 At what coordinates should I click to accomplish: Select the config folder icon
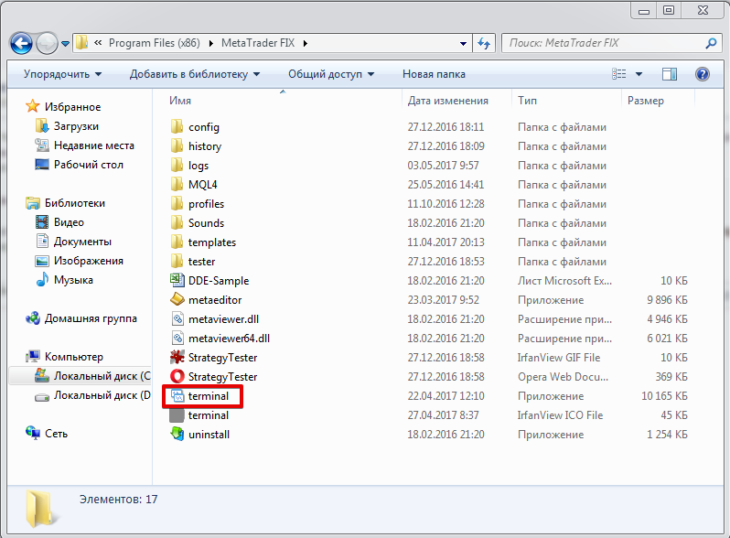click(176, 126)
